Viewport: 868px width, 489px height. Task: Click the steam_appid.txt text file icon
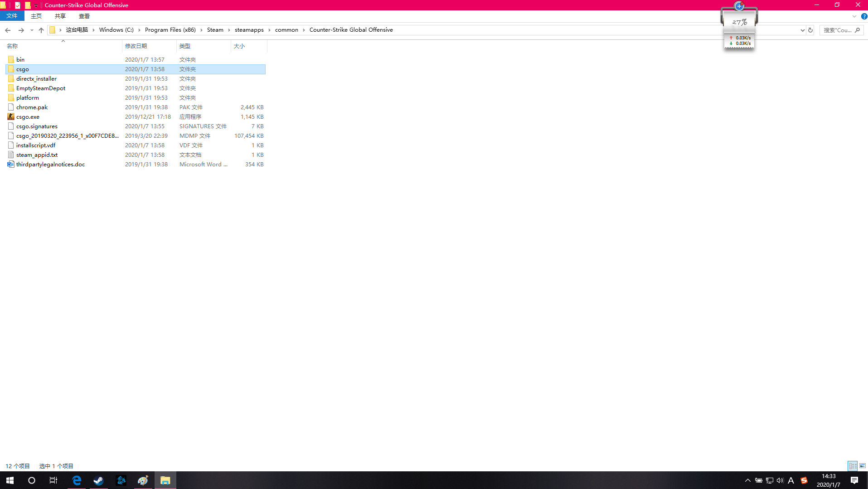pos(11,155)
